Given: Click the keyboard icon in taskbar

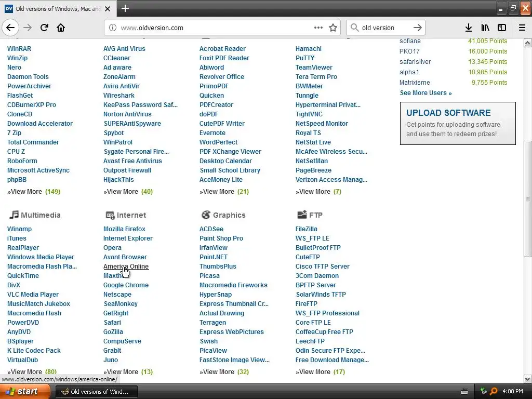Looking at the screenshot, I should (464, 392).
